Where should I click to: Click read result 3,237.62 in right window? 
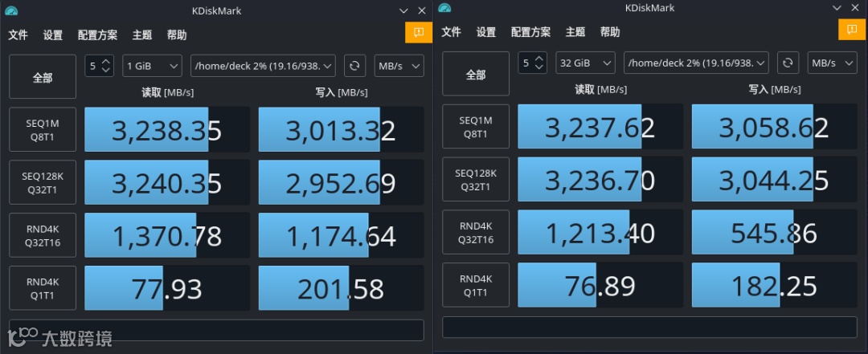(x=600, y=126)
